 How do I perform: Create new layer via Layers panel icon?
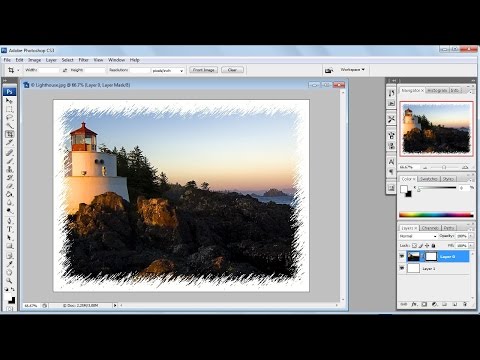[x=455, y=304]
